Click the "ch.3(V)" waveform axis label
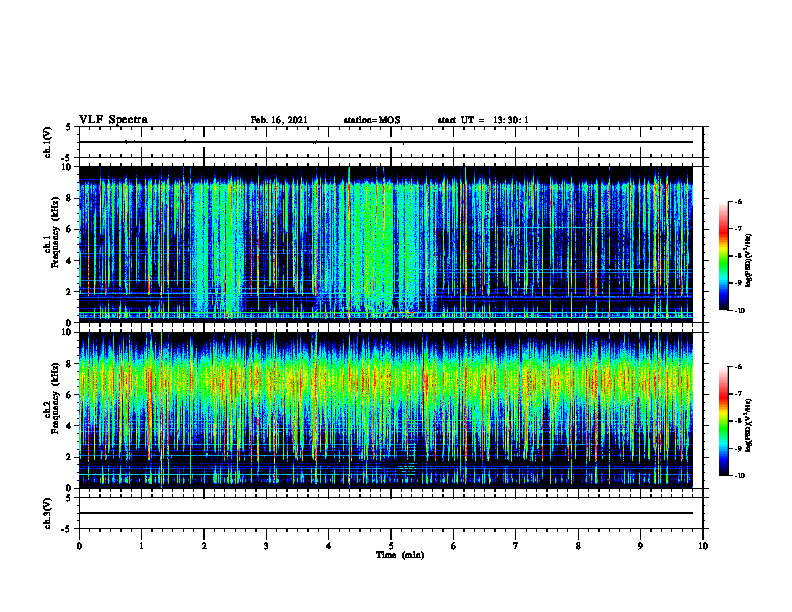Viewport: 792px width, 612px height. click(x=47, y=513)
